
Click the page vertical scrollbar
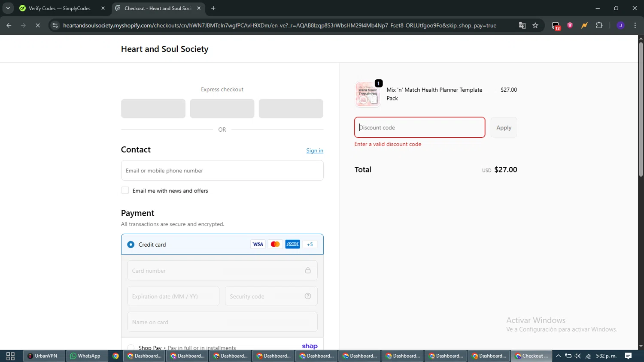641,109
